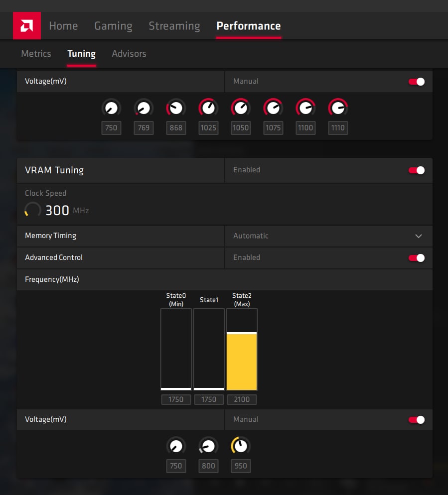448x495 pixels.
Task: Click the Frequency(MHz) label
Action: click(52, 279)
